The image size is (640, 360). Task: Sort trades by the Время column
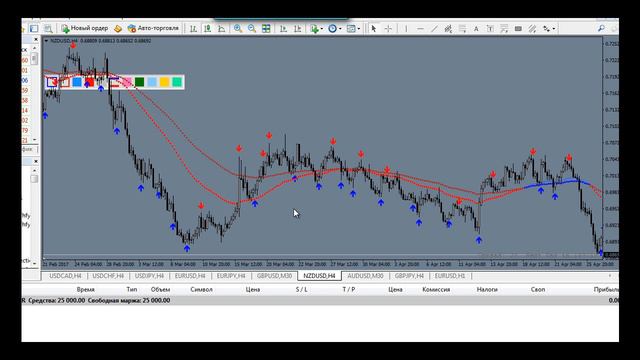point(85,289)
